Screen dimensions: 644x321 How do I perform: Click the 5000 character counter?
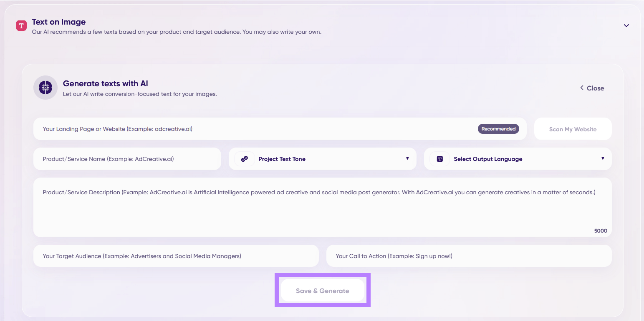pos(601,231)
